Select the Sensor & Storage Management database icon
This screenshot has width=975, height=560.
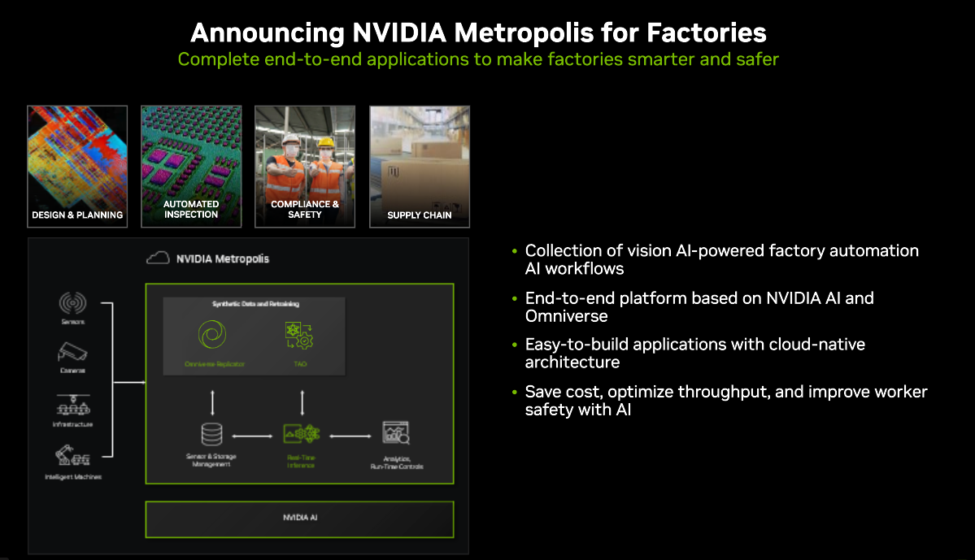(211, 434)
